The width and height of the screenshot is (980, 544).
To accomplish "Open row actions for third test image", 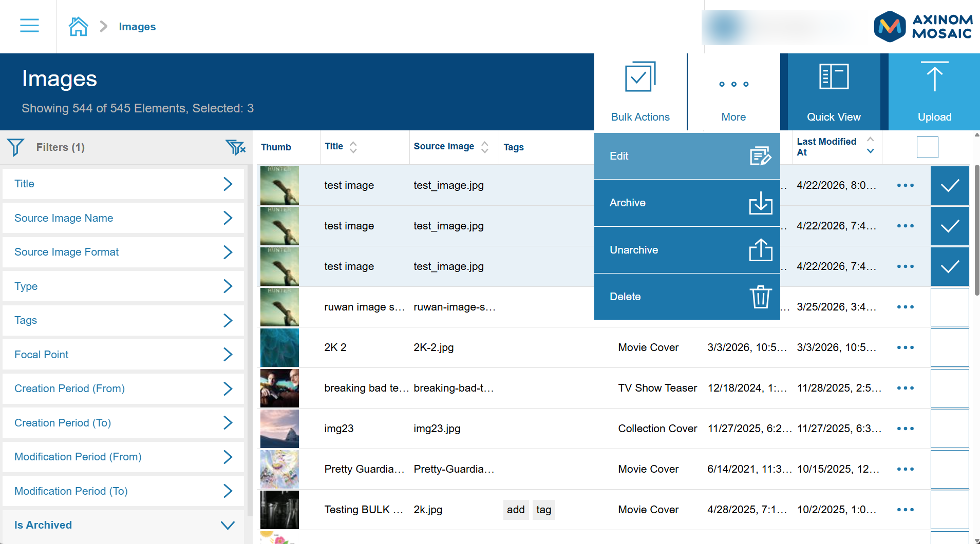I will click(905, 266).
